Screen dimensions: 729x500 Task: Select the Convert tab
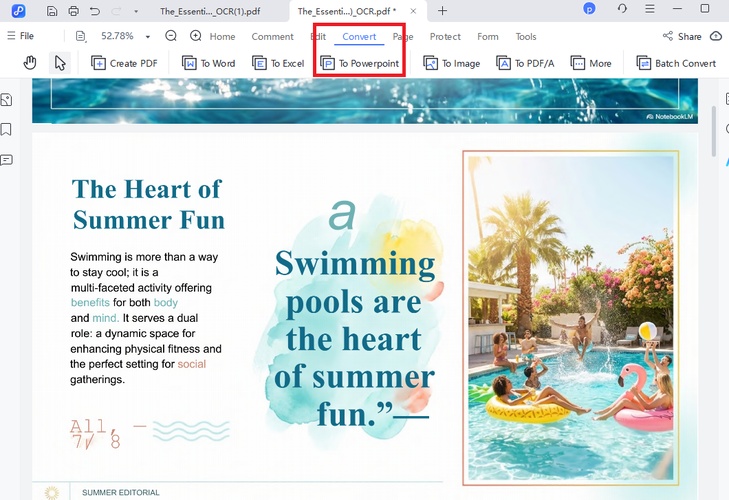[x=359, y=36]
